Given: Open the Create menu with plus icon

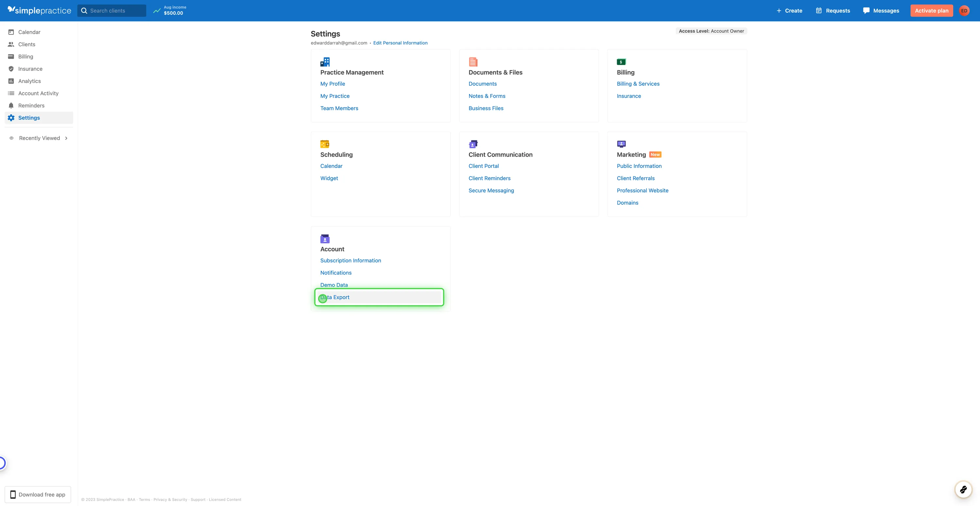Looking at the screenshot, I should pos(790,10).
